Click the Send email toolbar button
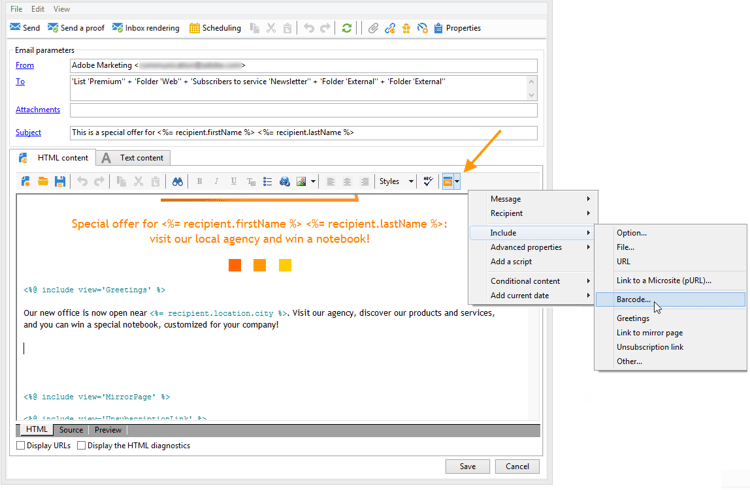Screen dimensions: 750x490 point(25,28)
